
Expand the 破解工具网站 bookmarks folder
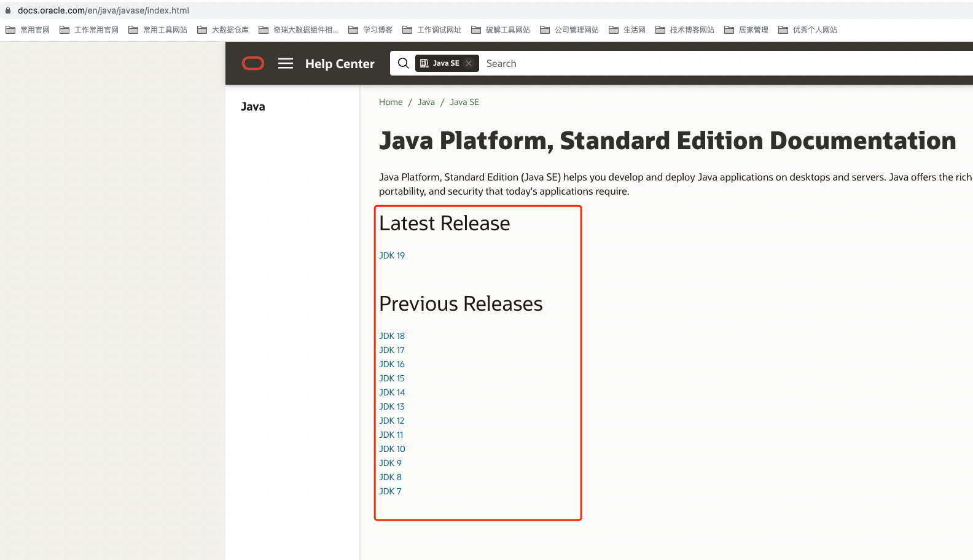(x=501, y=29)
